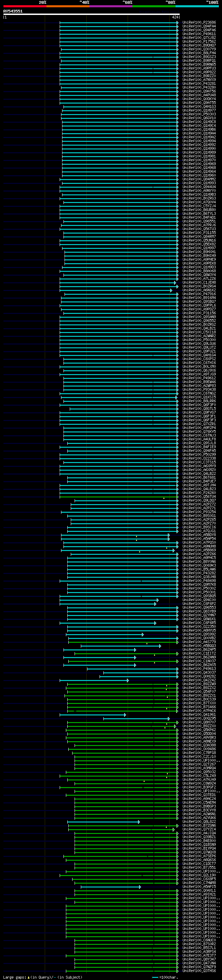The width and height of the screenshot is (222, 980).
Task: Select the UniRef100_Q9LDQ7 label
Action: [x=199, y=501]
